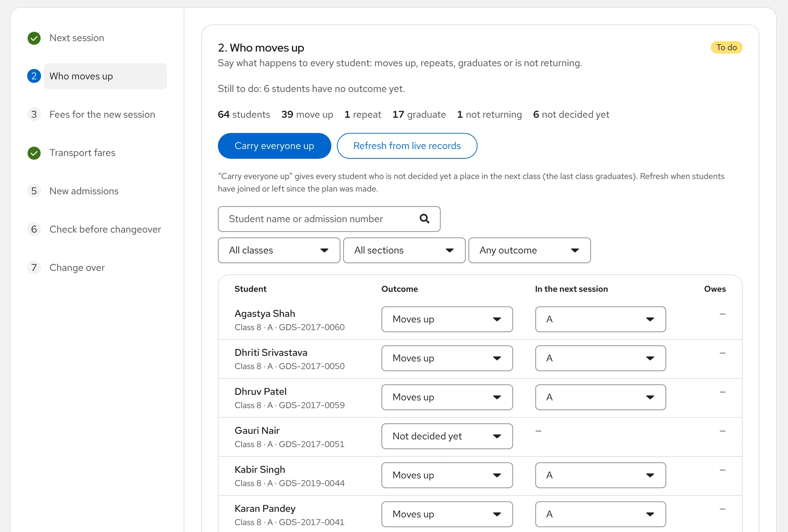Click the Outcome column header
The height and width of the screenshot is (532, 788).
400,289
